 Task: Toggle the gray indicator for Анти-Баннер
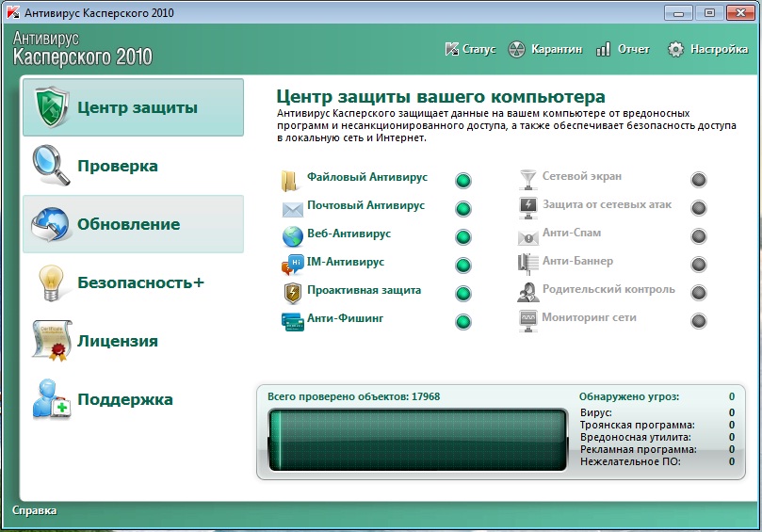699,265
